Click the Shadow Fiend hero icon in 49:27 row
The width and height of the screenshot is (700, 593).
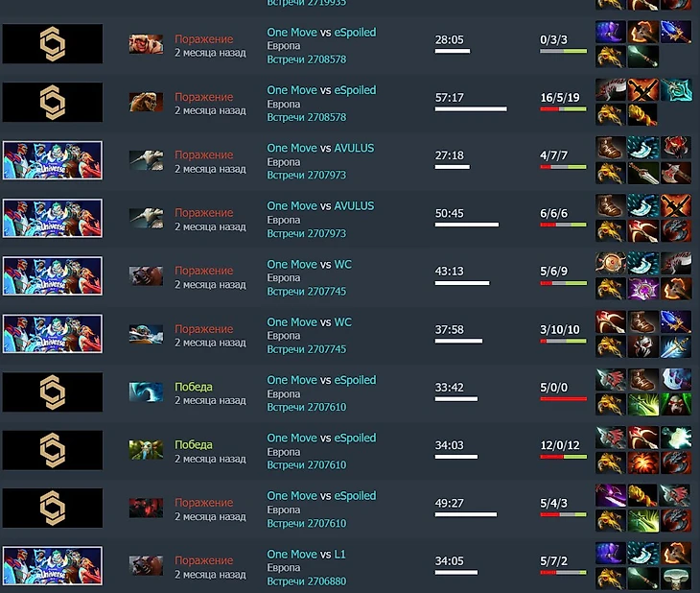[146, 508]
